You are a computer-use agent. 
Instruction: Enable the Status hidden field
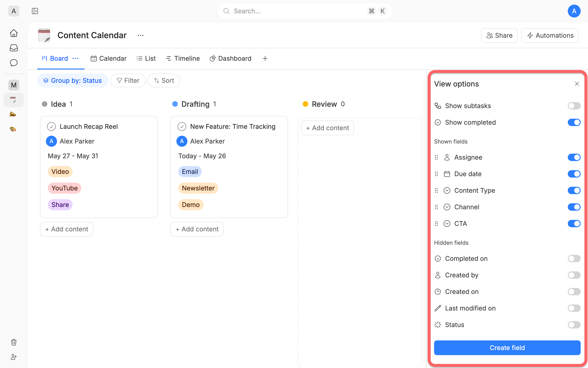(574, 325)
